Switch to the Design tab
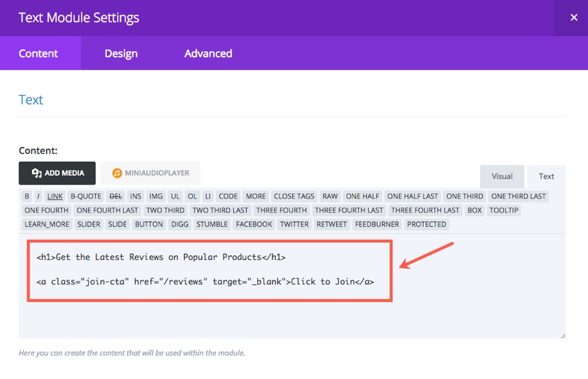The height and width of the screenshot is (379, 588). (121, 53)
